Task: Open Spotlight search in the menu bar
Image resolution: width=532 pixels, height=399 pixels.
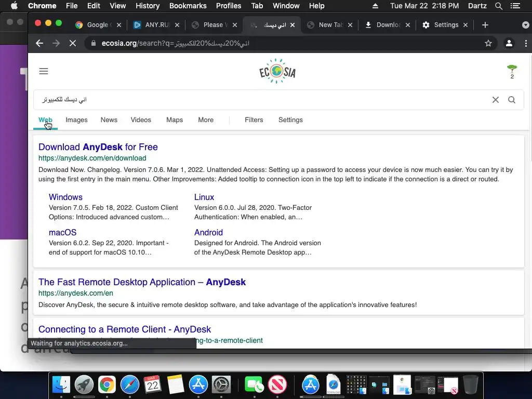Action: pos(498,6)
